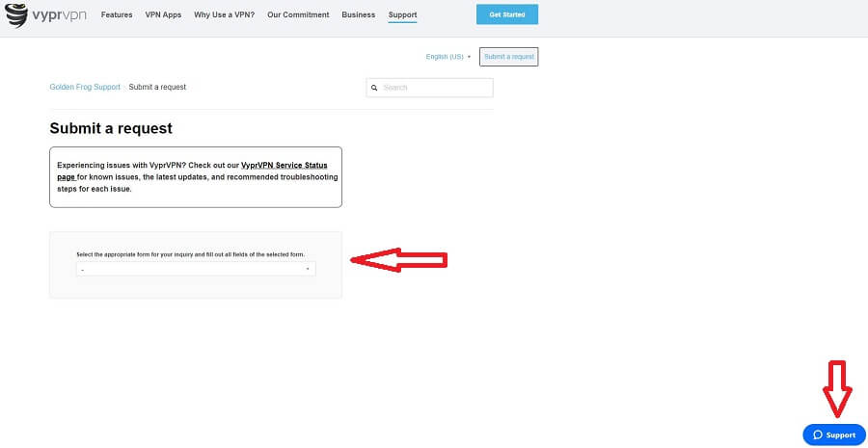Screen dimensions: 868x448
Task: Select the Support nav item
Action: point(402,15)
